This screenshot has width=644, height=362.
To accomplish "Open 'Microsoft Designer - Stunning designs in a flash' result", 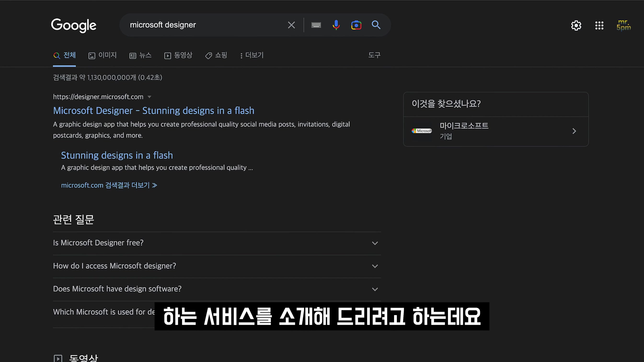I will (x=154, y=111).
